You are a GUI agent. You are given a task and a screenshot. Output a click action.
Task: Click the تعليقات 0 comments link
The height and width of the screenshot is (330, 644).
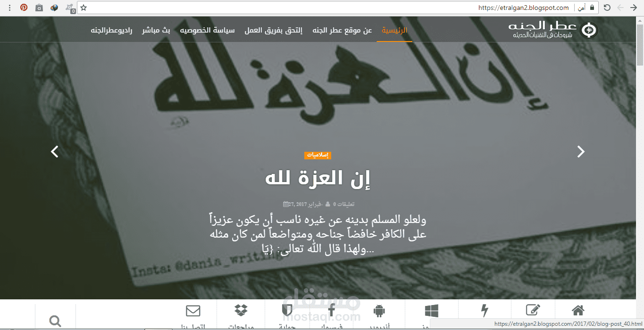point(344,204)
